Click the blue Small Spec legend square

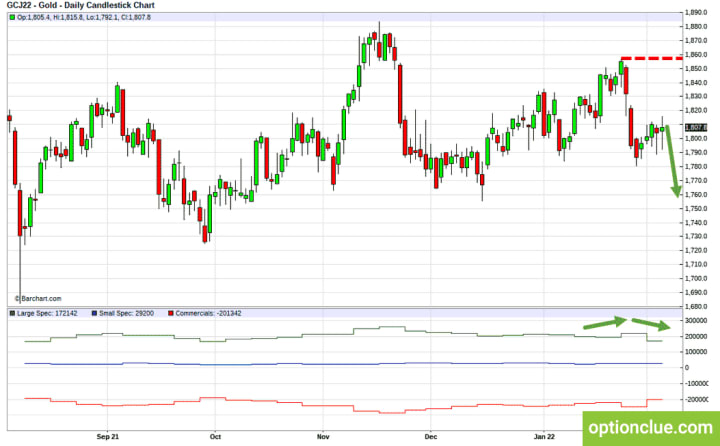(x=95, y=313)
